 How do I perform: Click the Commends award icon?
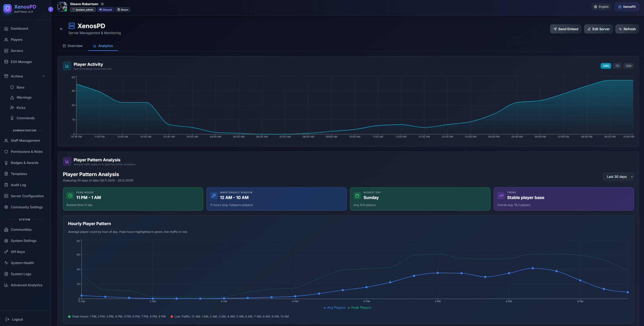12,118
